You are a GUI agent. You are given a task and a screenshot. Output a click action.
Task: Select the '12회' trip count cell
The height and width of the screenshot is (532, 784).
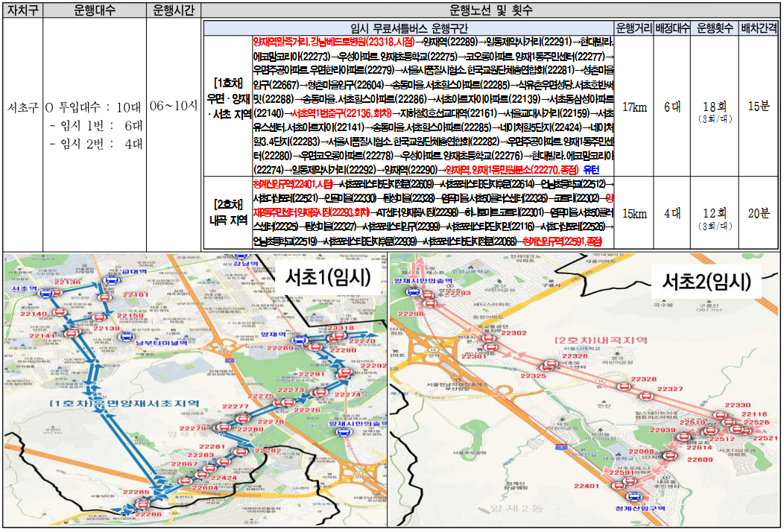coord(714,214)
